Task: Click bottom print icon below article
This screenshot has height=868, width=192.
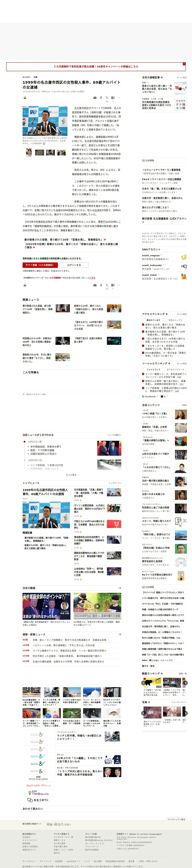Action: click(x=25, y=285)
